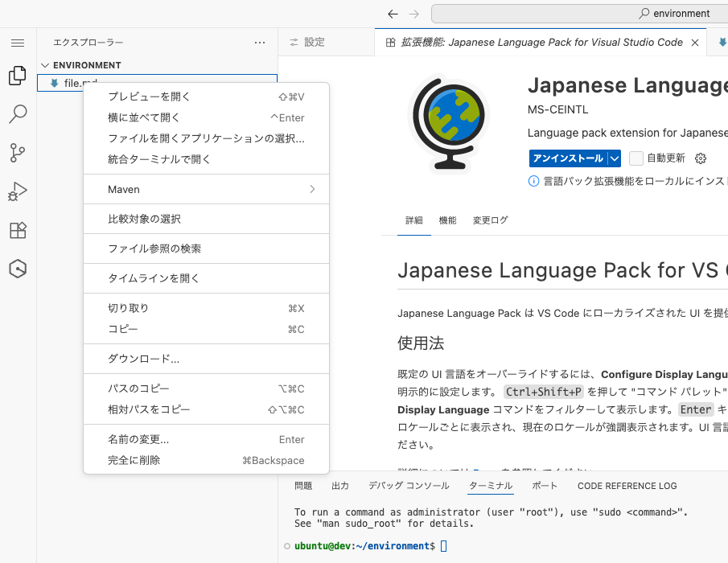Open the 出力 panel tab
Screen dimensions: 728x563
339,486
